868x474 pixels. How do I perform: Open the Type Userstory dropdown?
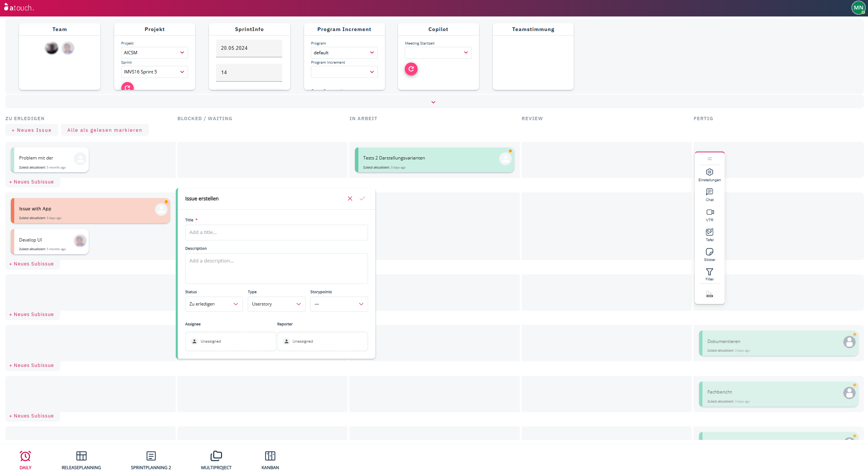pos(276,304)
